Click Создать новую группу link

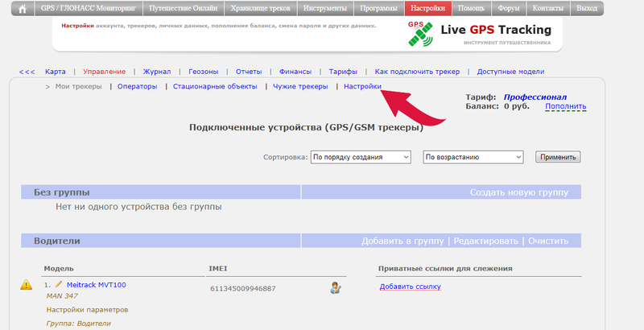[x=519, y=192]
